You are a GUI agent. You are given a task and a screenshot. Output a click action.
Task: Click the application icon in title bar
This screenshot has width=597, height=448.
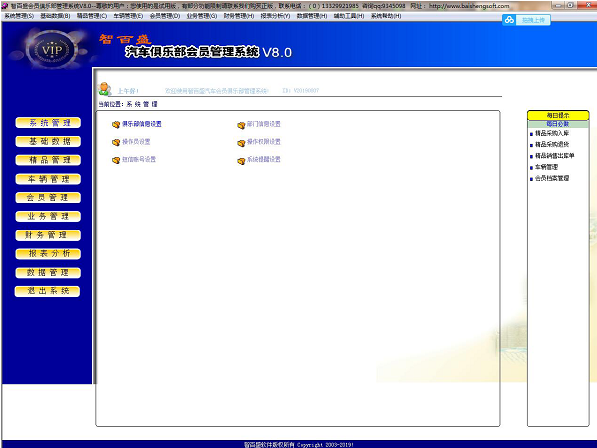click(x=5, y=6)
